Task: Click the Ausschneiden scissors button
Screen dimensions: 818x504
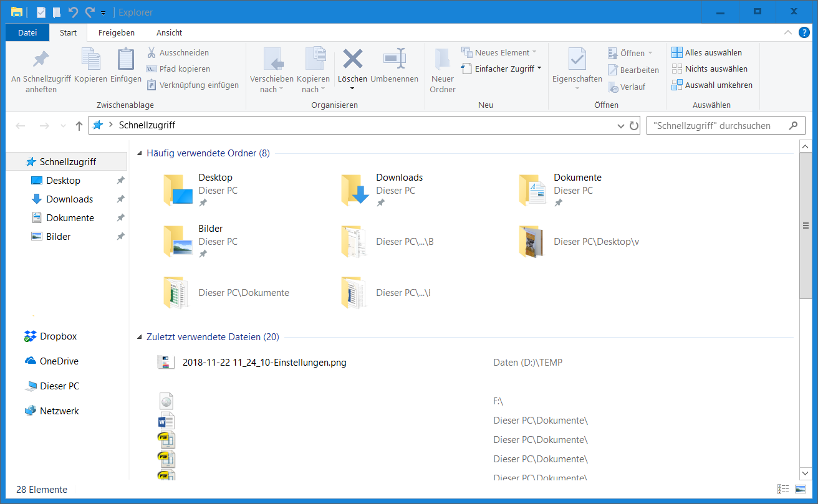Action: click(x=178, y=53)
